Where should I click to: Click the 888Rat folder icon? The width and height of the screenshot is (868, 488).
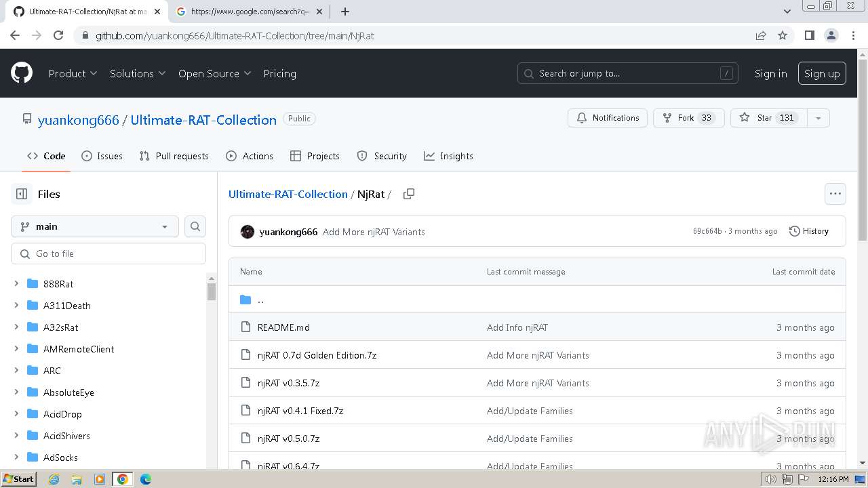click(33, 284)
